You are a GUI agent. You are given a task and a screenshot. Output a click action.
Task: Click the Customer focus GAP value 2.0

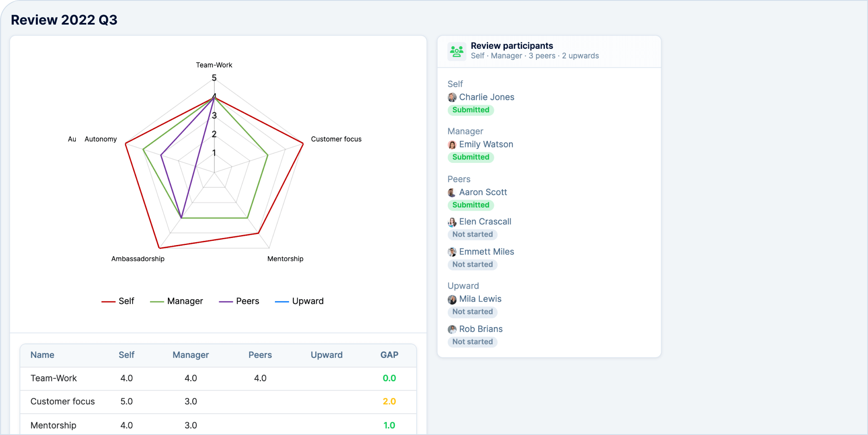(x=389, y=402)
